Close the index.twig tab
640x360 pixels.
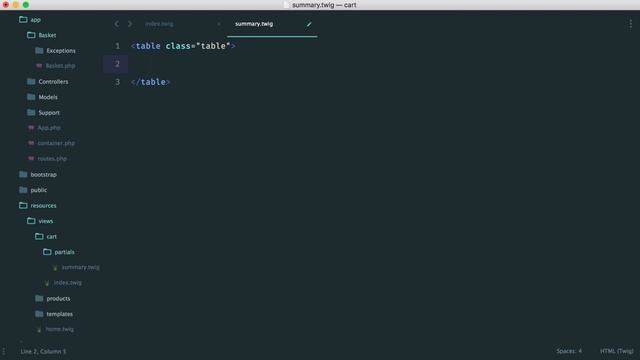[219, 24]
